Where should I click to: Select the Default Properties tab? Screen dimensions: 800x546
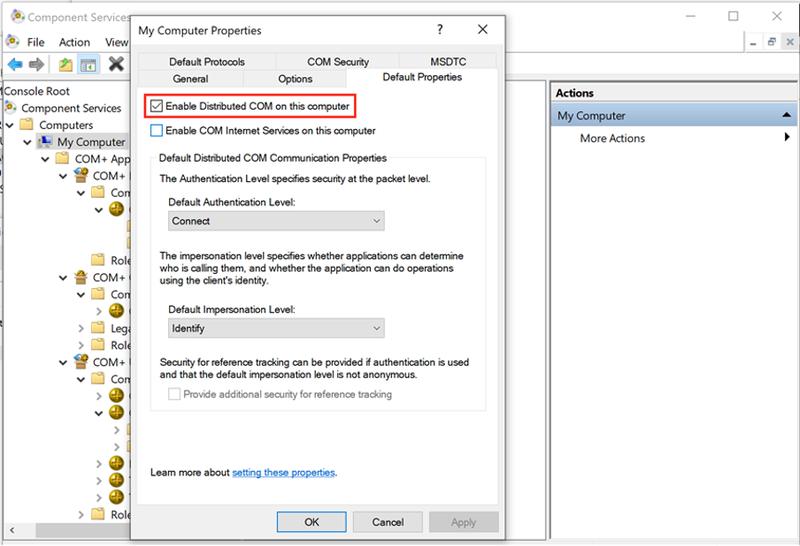pos(422,77)
